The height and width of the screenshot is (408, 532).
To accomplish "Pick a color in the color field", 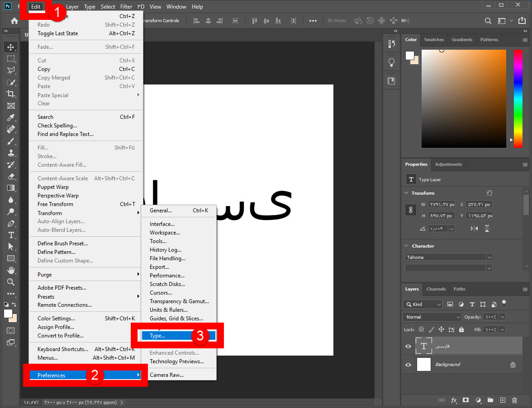I will coord(463,98).
